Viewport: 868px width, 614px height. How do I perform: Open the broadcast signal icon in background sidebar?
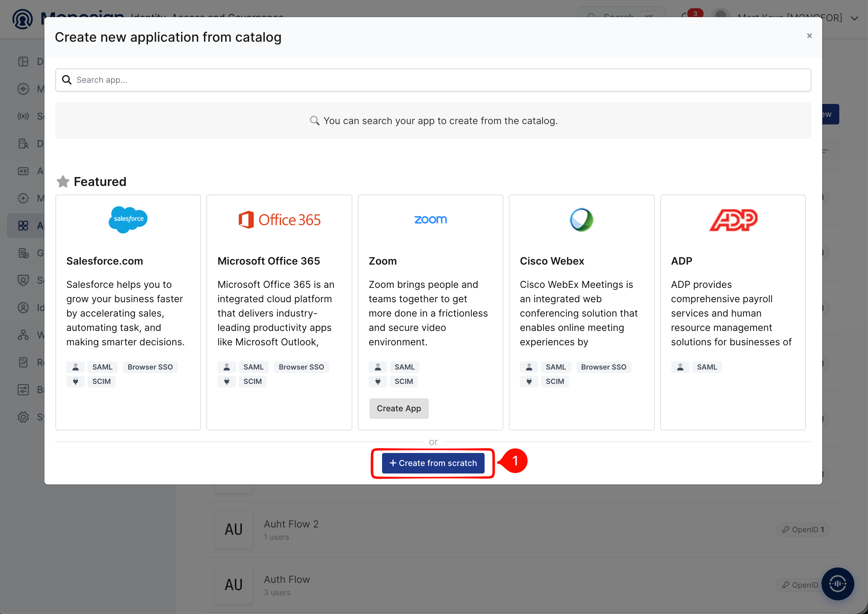click(24, 116)
